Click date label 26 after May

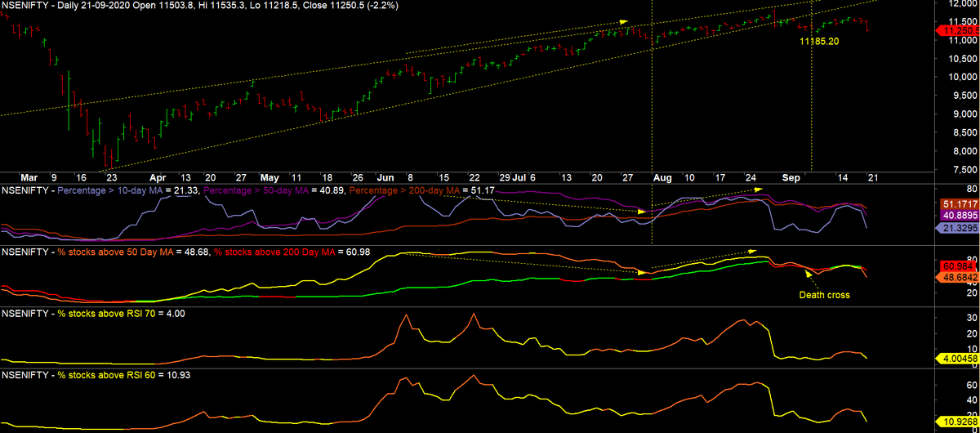(x=356, y=177)
